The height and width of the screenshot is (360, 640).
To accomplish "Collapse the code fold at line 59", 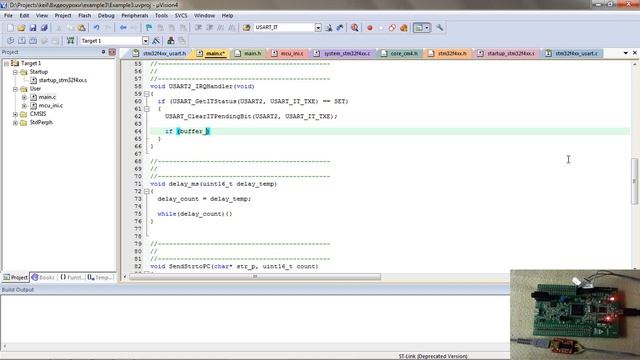I will [147, 94].
